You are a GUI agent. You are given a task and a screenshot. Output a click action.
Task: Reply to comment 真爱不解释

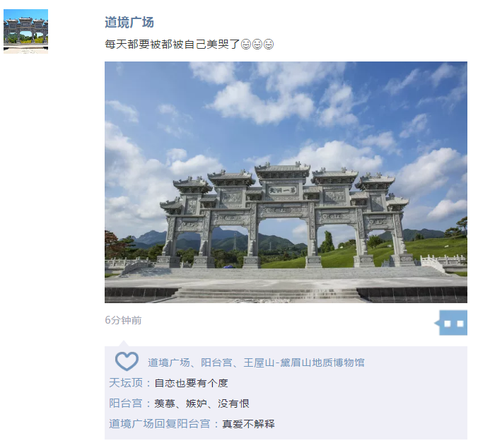point(248,424)
